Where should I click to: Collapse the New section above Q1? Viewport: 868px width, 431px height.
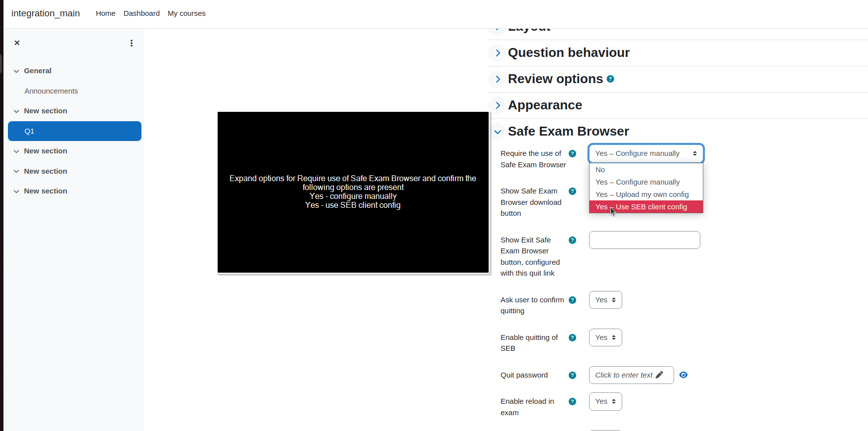pyautogui.click(x=16, y=111)
